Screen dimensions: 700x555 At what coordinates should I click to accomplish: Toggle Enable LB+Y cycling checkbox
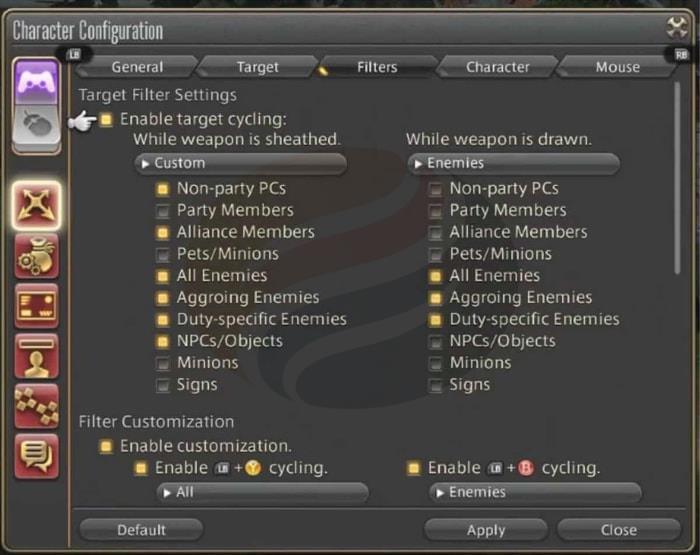pyautogui.click(x=141, y=468)
